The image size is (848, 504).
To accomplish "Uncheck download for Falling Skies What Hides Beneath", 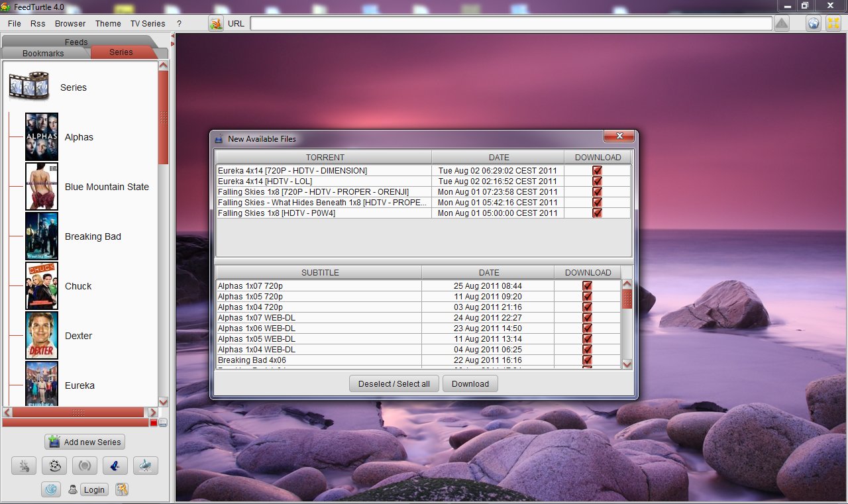I will coord(598,203).
